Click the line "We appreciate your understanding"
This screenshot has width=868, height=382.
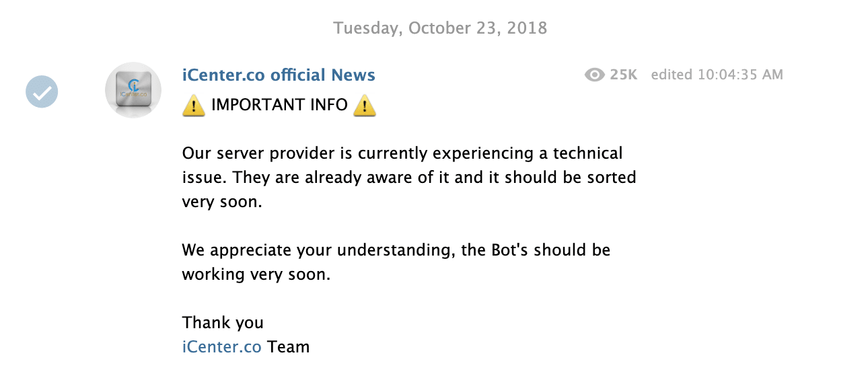(396, 250)
